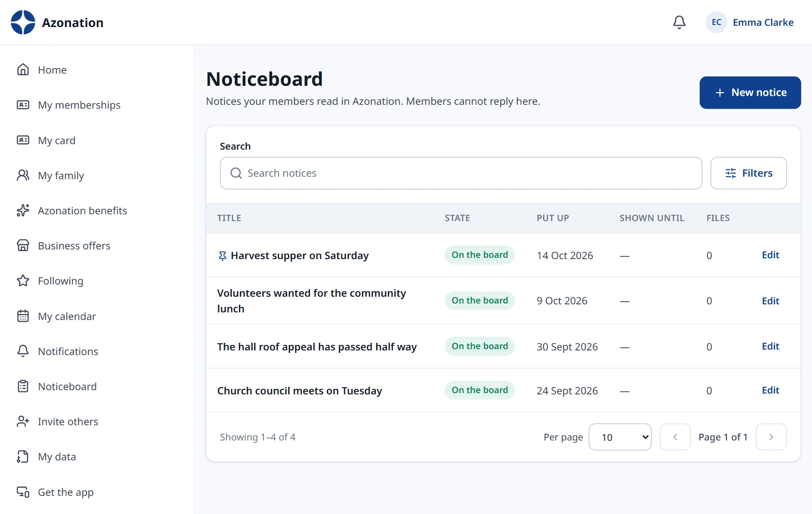Screen dimensions: 812x514
Task: Open the EC user avatar
Action: click(716, 22)
